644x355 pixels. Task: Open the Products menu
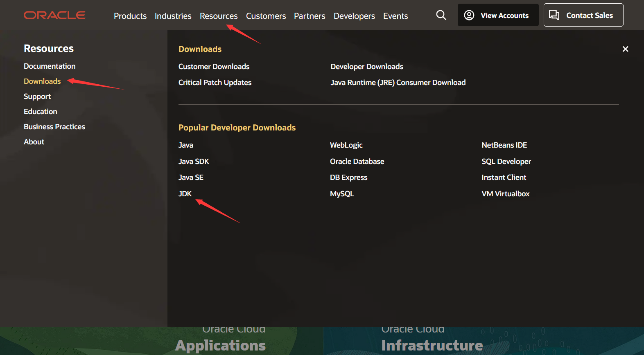(x=130, y=16)
